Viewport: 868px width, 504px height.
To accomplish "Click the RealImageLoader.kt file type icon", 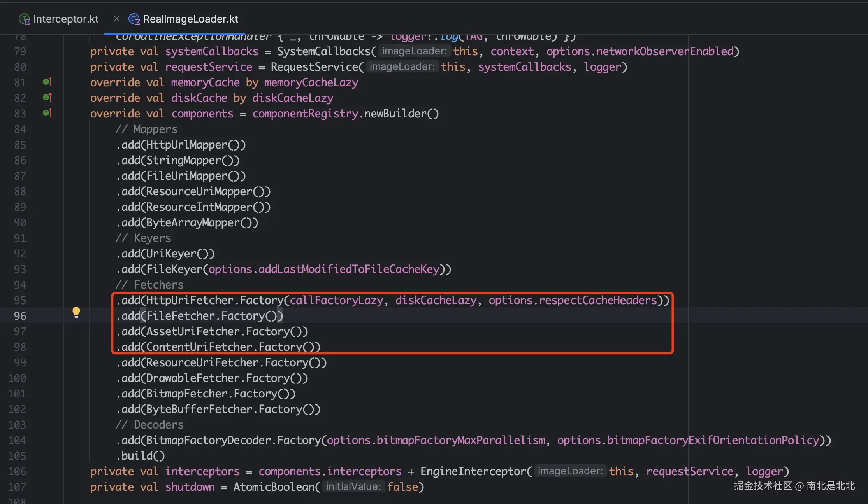I will click(134, 19).
